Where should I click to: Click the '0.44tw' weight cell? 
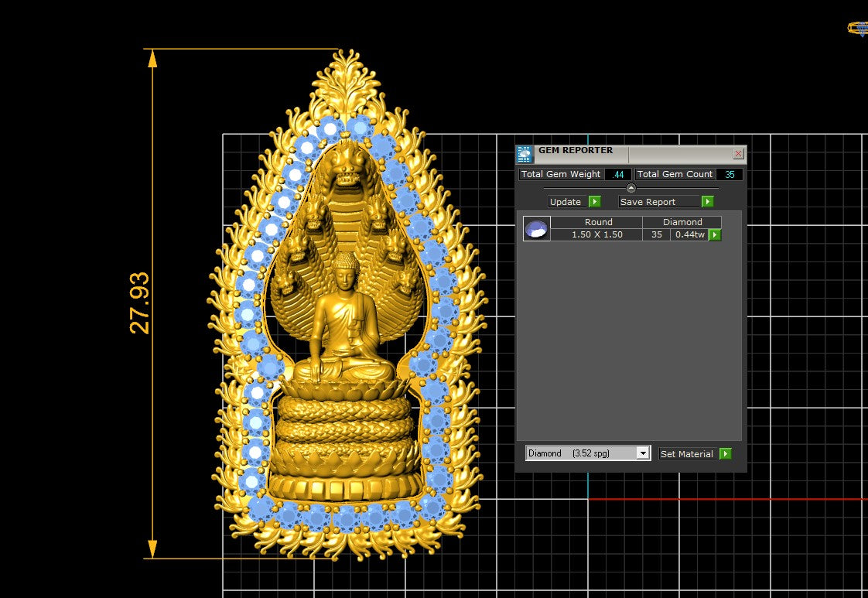pyautogui.click(x=690, y=234)
